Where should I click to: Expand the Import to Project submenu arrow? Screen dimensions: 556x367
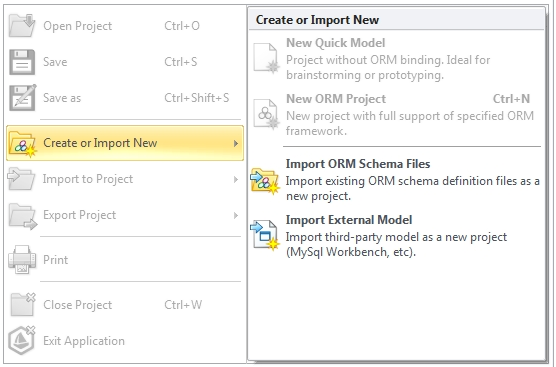click(x=236, y=180)
